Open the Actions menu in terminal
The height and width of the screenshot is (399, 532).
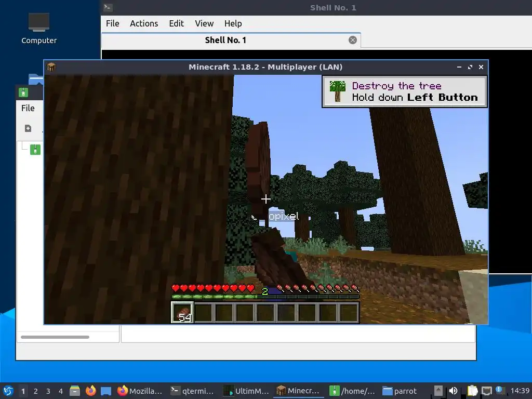coord(144,23)
